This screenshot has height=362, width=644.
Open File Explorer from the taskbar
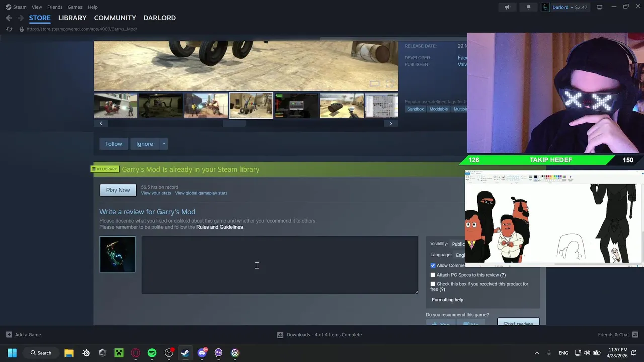[x=69, y=353]
